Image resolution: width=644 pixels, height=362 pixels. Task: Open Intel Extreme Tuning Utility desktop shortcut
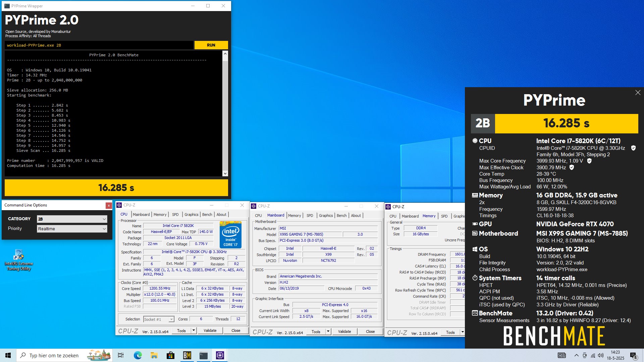click(x=19, y=260)
